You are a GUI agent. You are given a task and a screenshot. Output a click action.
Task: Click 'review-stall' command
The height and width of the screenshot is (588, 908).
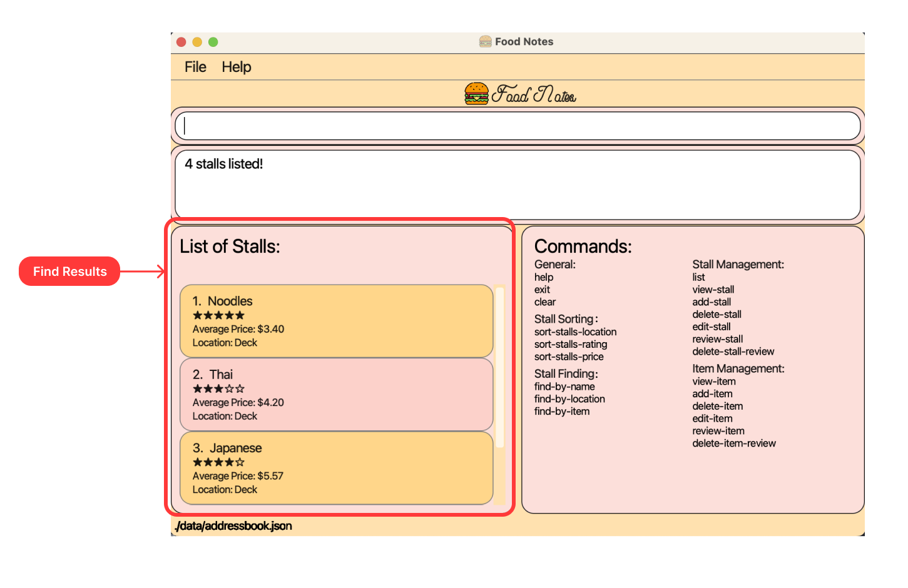click(x=718, y=339)
